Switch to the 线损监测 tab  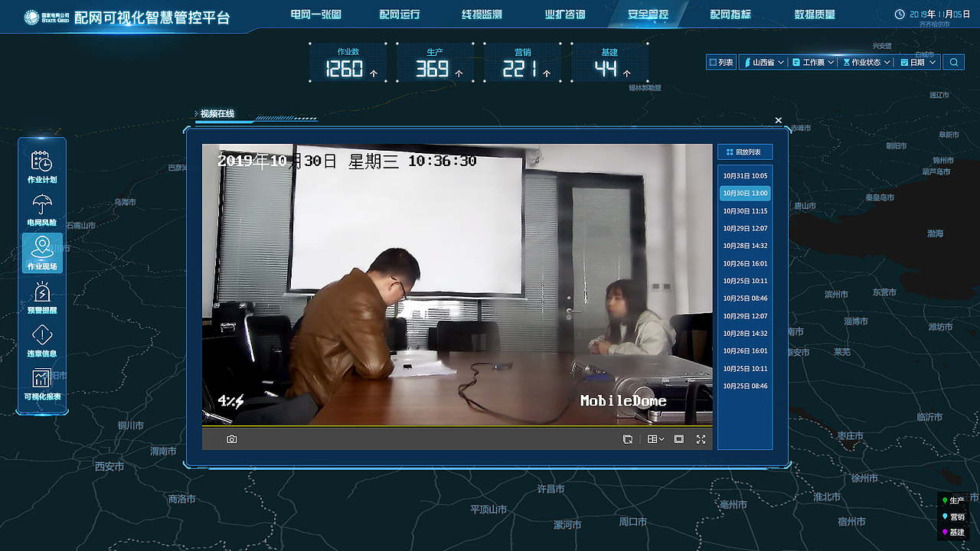coord(482,15)
